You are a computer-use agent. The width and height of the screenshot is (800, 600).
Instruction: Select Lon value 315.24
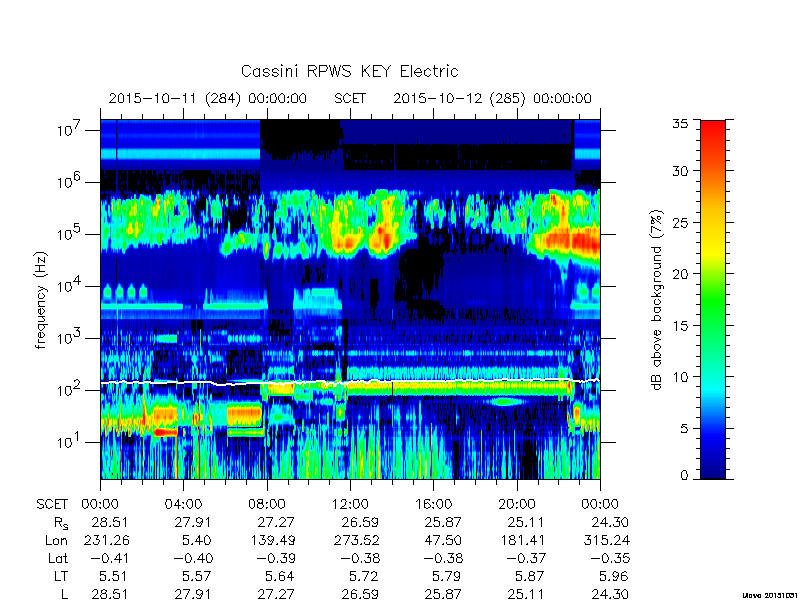coord(607,540)
